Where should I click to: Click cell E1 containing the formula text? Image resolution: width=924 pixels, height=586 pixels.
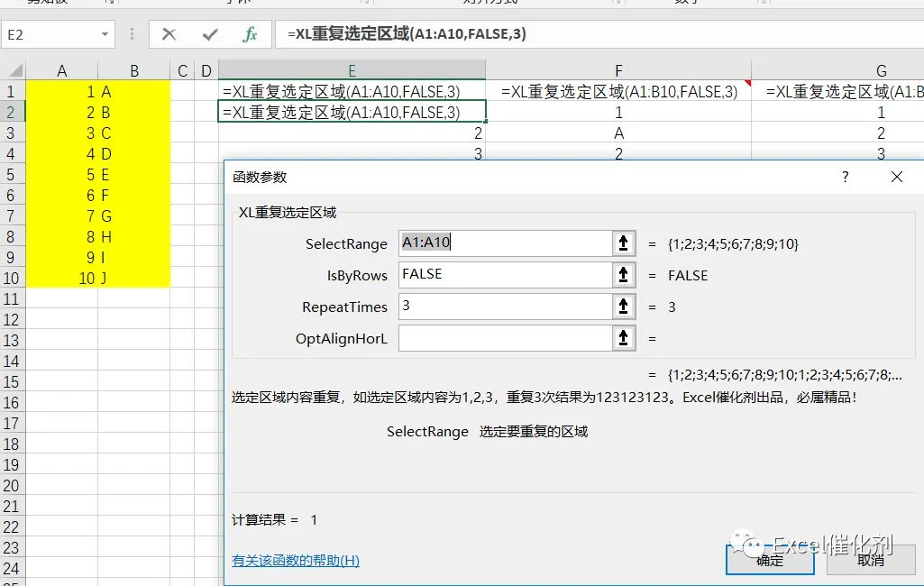(x=352, y=91)
